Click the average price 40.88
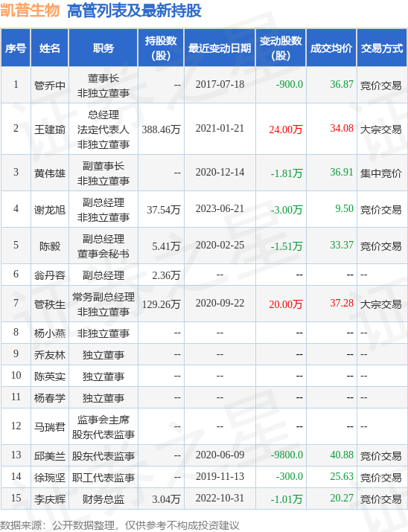This screenshot has height=532, width=408. tap(342, 455)
